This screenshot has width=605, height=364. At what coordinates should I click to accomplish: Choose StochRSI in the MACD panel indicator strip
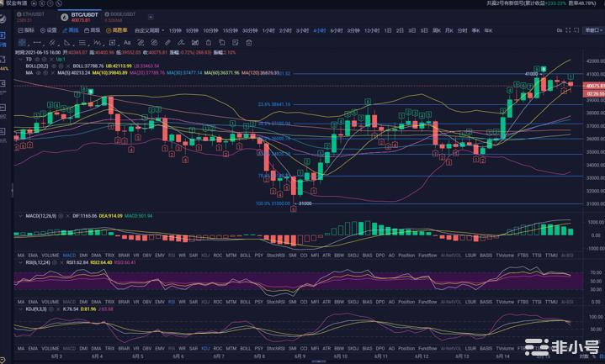tap(275, 256)
